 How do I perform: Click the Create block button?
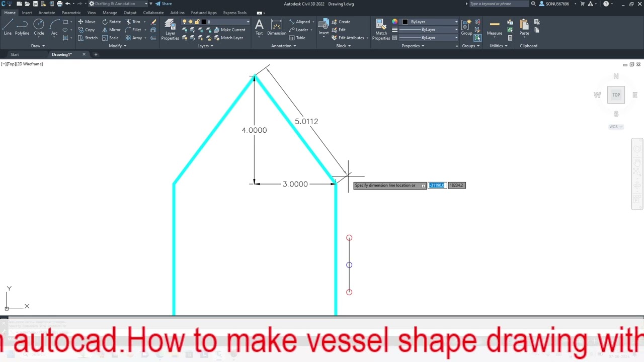pyautogui.click(x=341, y=22)
